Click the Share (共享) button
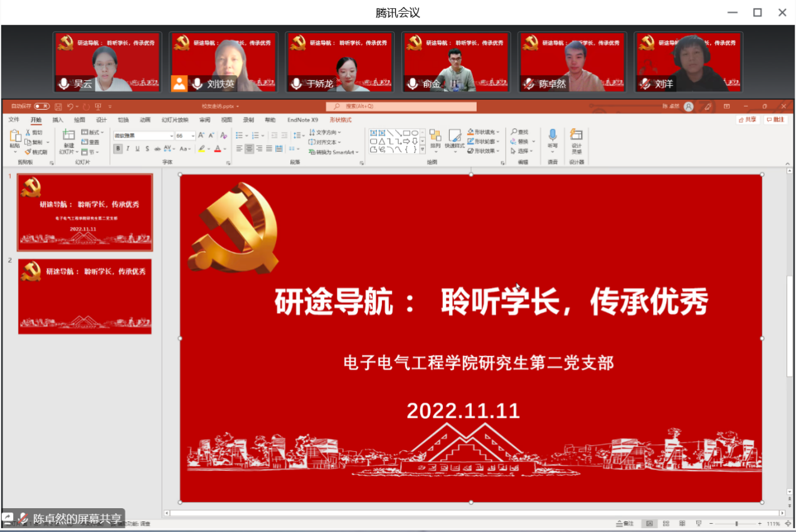This screenshot has height=532, width=796. (x=748, y=120)
